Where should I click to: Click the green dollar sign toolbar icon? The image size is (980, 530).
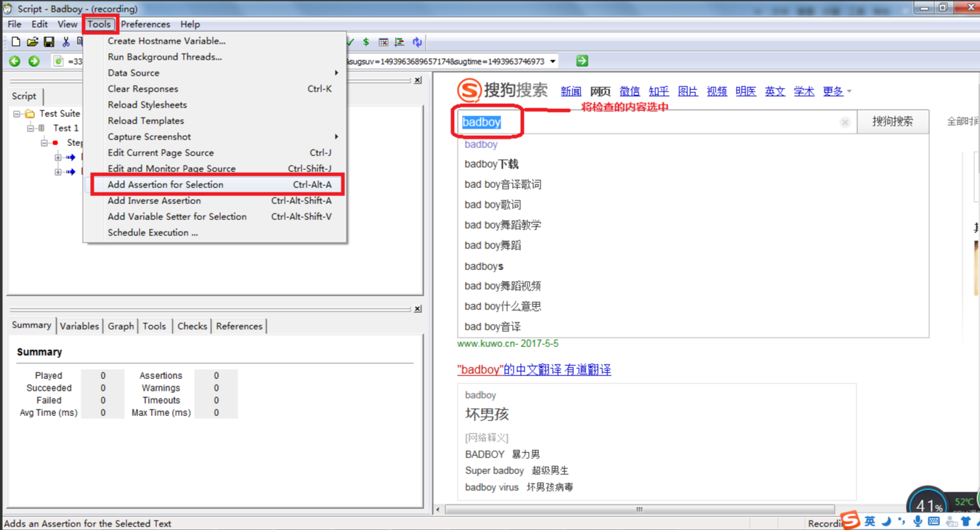click(x=366, y=42)
